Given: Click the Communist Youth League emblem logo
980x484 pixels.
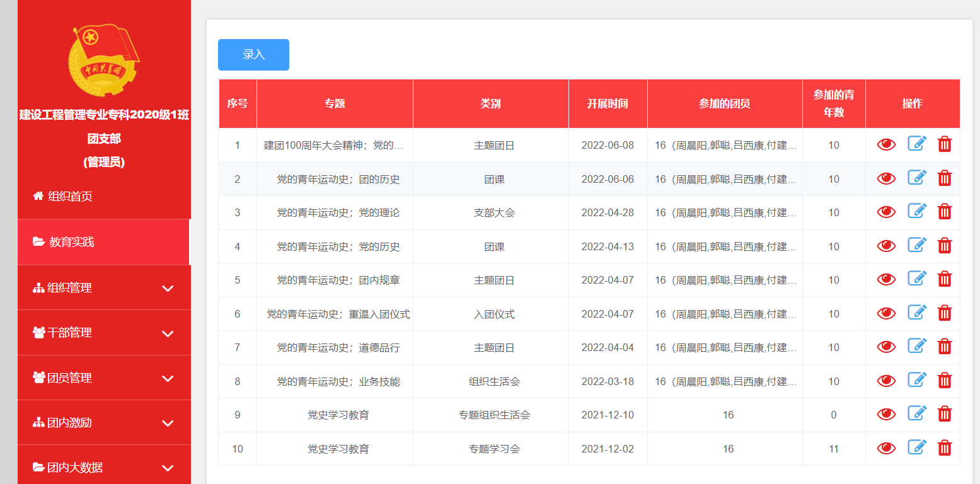Looking at the screenshot, I should [103, 59].
